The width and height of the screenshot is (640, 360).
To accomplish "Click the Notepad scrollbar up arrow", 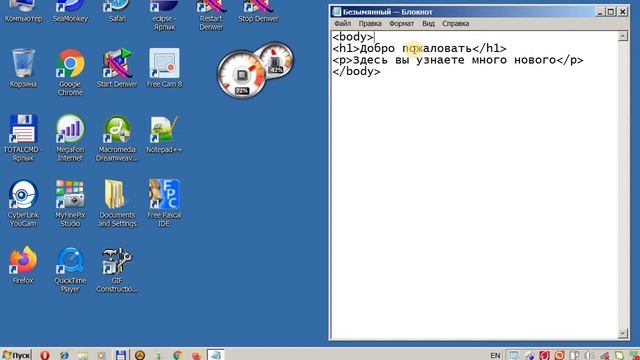I will [x=622, y=36].
